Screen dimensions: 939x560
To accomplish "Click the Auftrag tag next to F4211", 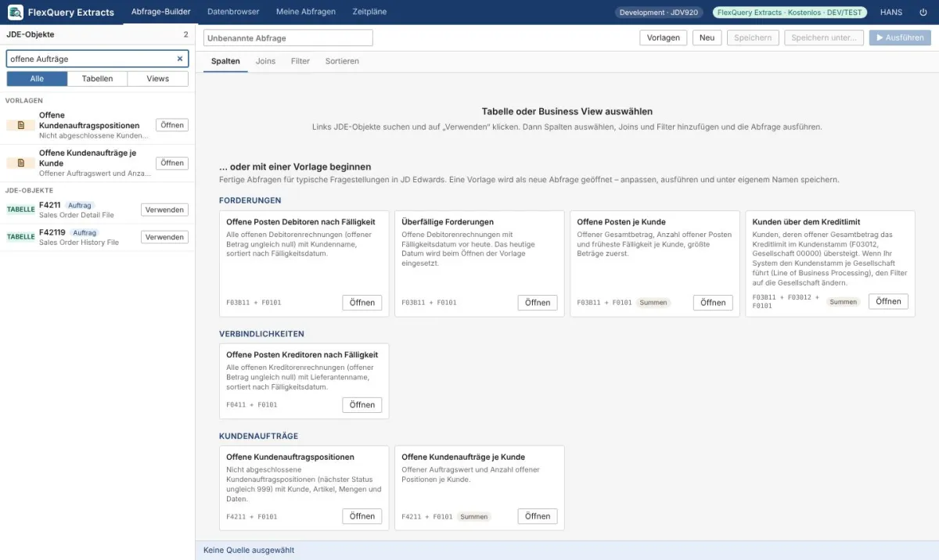I will tap(80, 206).
